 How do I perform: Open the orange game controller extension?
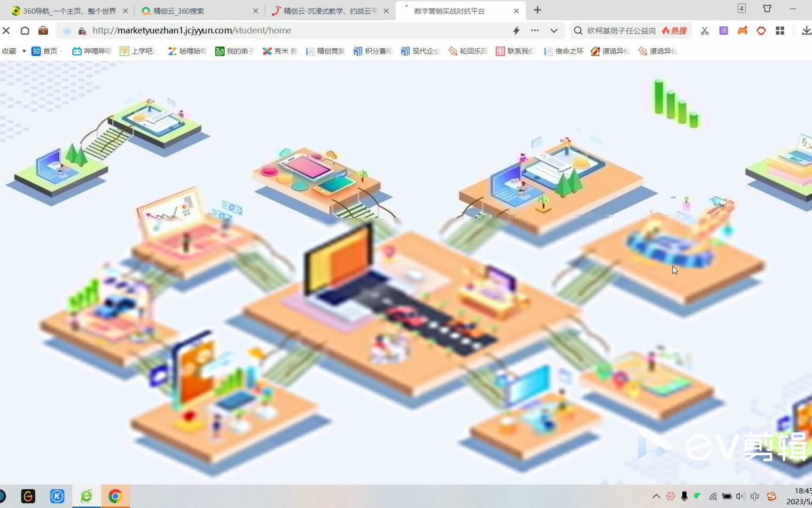(x=742, y=31)
